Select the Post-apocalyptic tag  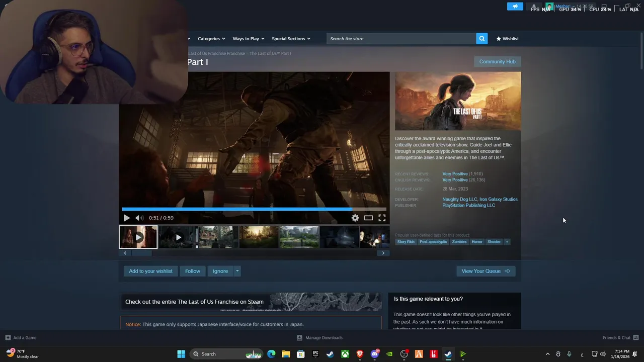(x=433, y=242)
